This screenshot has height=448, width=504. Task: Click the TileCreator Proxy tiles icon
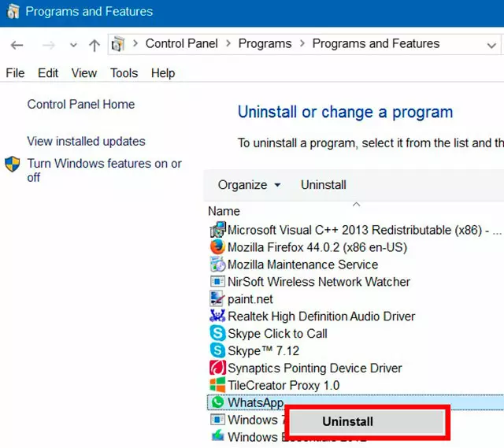coord(217,385)
